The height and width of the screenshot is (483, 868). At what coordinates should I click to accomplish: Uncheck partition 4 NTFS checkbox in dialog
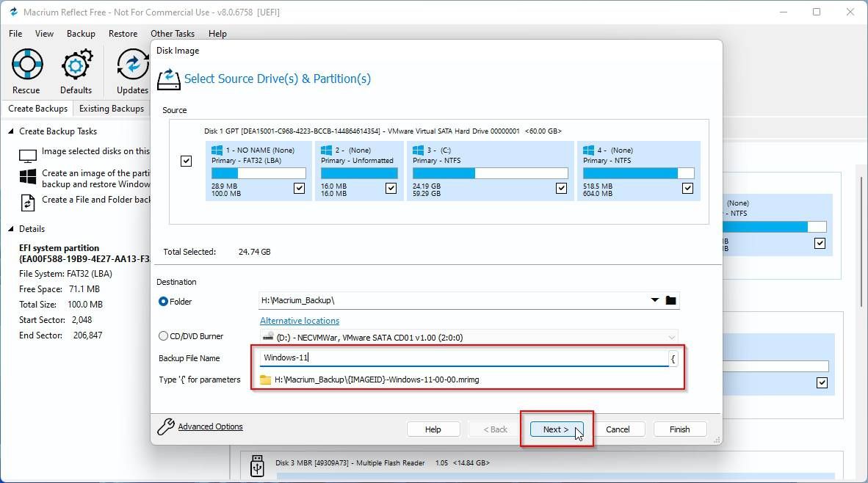click(687, 188)
